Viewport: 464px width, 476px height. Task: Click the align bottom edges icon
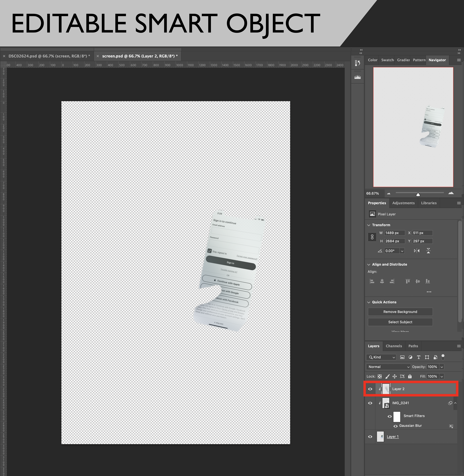(x=428, y=281)
